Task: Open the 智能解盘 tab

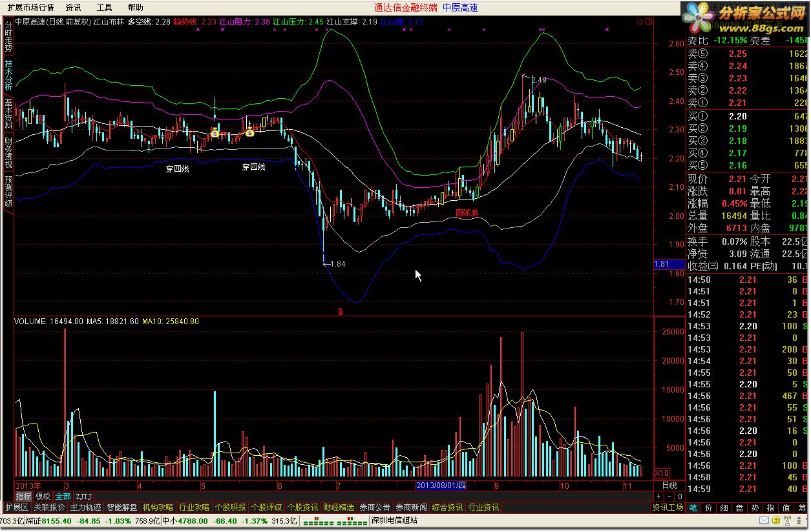Action: [x=121, y=507]
